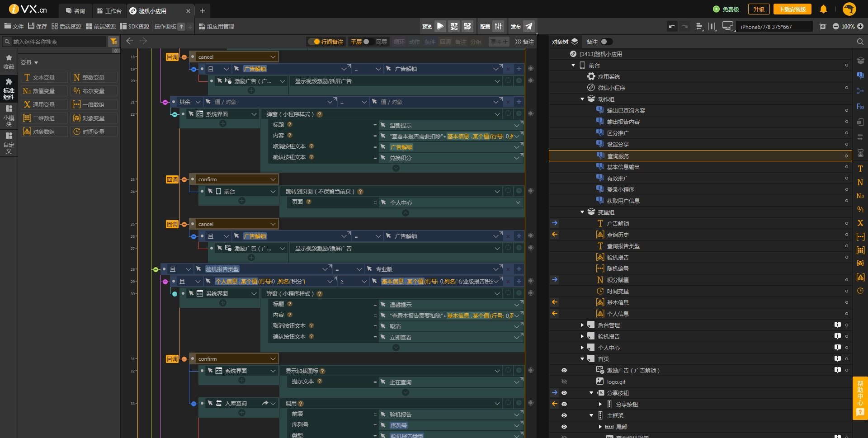Viewport: 868px width, 438px height.
Task: Select the 布尔变量 component
Action: (94, 91)
